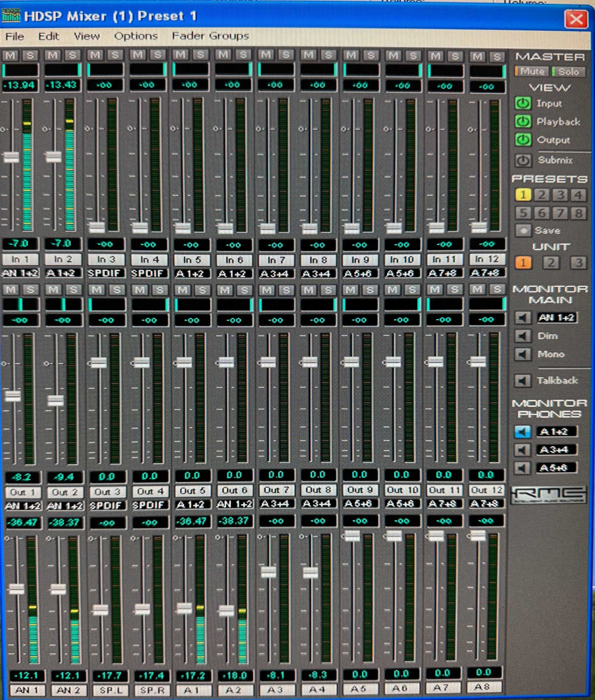Viewport: 595px width, 700px height.
Task: Click the A3 hardware output fader handle
Action: [269, 573]
